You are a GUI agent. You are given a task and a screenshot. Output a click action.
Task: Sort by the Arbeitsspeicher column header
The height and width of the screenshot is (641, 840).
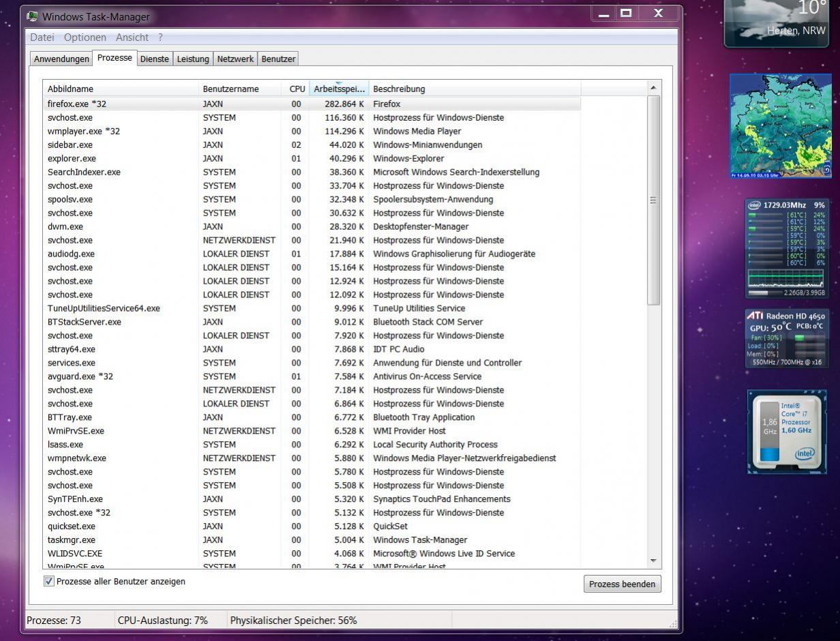pos(339,89)
